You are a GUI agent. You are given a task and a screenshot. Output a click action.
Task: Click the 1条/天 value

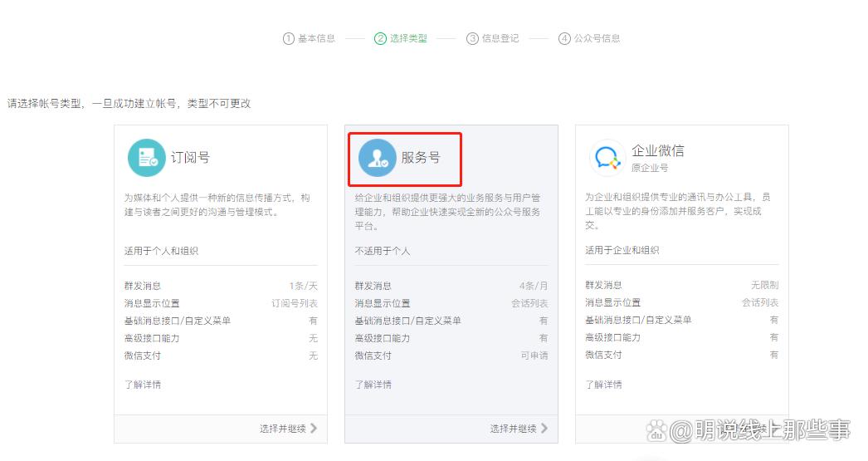304,286
